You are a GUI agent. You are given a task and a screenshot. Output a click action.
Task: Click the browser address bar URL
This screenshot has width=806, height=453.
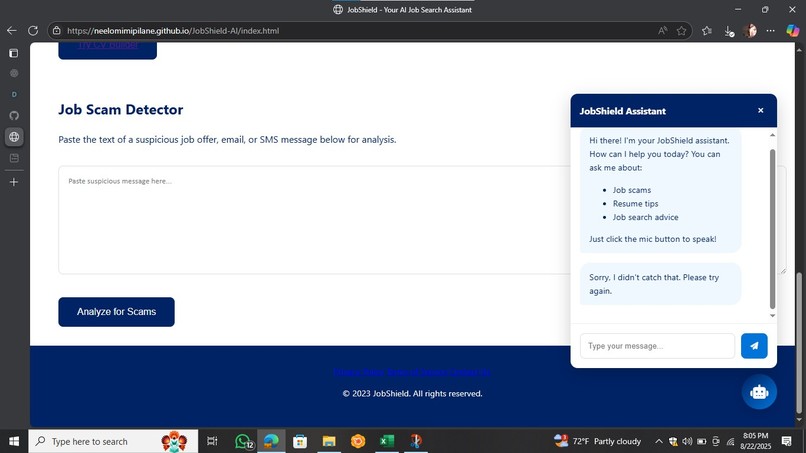[173, 31]
